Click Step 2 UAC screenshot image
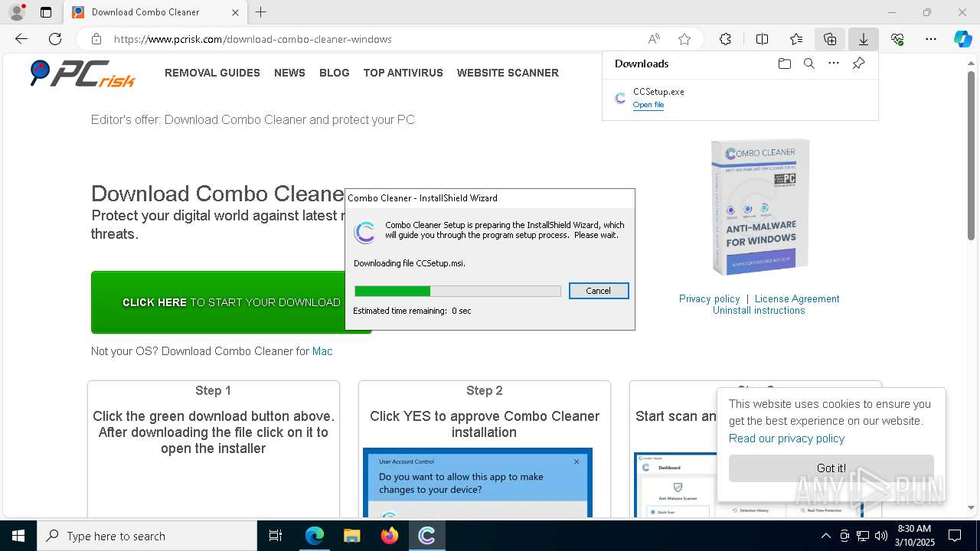The width and height of the screenshot is (980, 551). click(x=478, y=483)
